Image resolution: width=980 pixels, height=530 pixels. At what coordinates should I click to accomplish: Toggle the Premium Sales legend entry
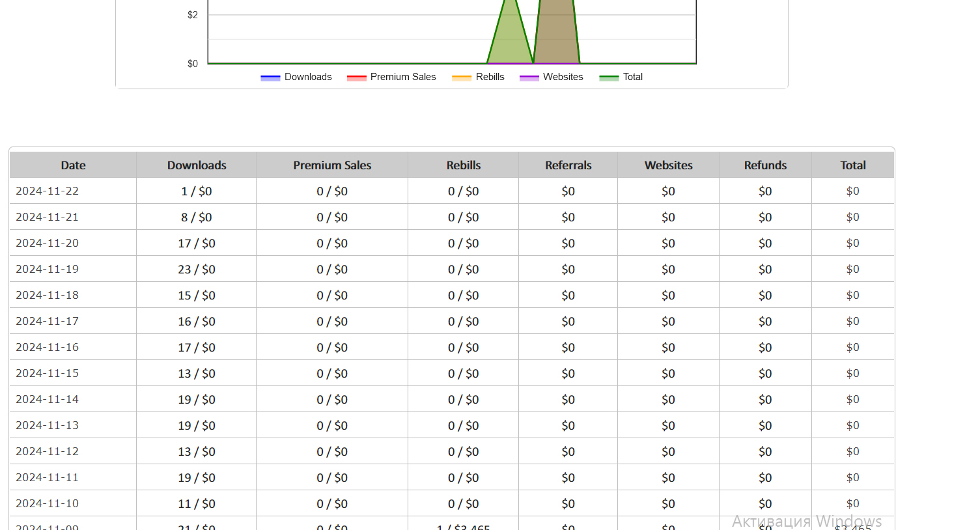[x=391, y=77]
